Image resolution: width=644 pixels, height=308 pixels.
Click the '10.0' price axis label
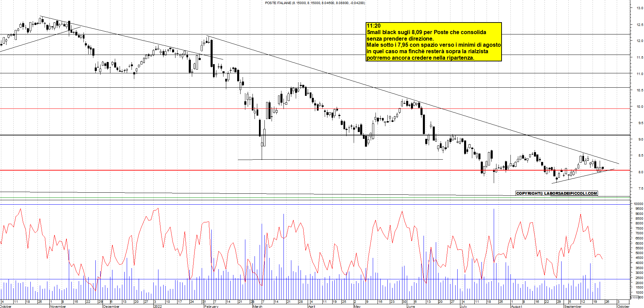[640, 107]
